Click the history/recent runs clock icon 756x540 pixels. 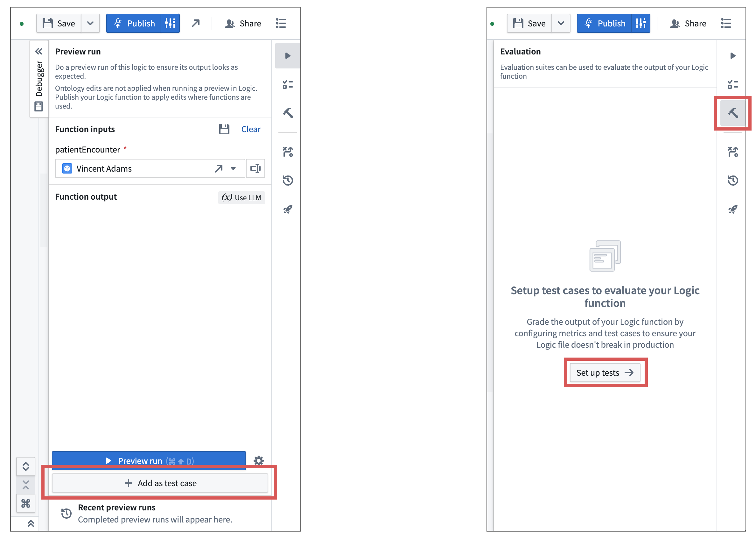[287, 179]
